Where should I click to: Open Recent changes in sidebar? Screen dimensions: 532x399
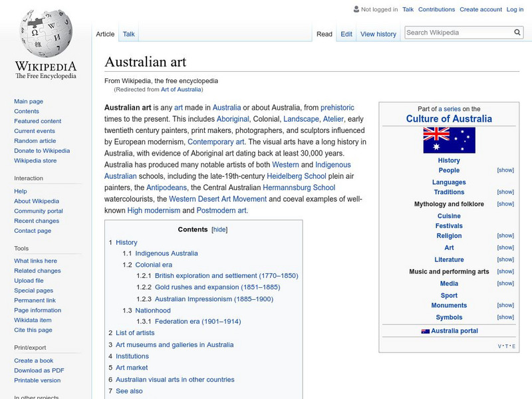pyautogui.click(x=37, y=221)
